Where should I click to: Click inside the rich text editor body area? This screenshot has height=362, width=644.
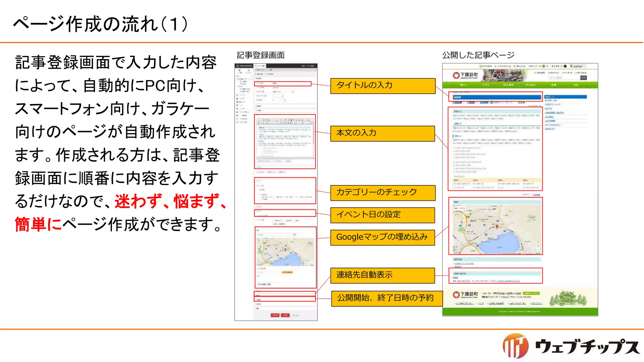[285, 141]
